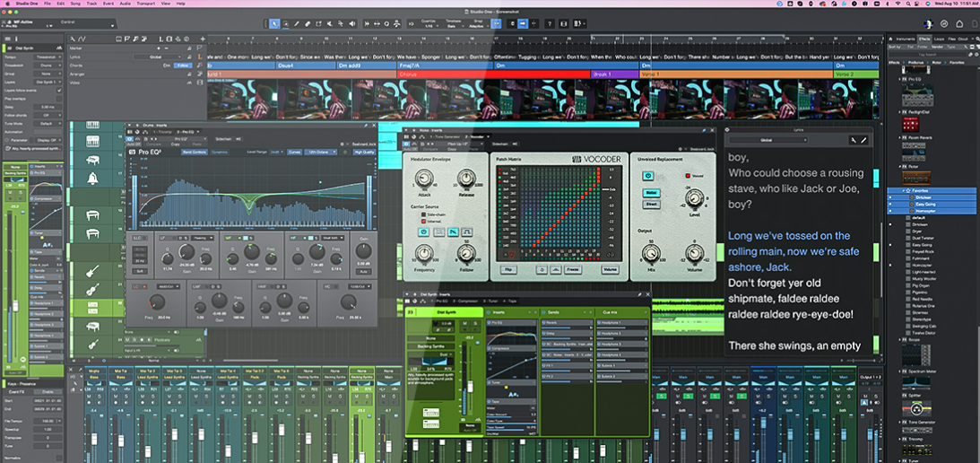Open the Song menu
The image size is (980, 463).
coord(74,3)
